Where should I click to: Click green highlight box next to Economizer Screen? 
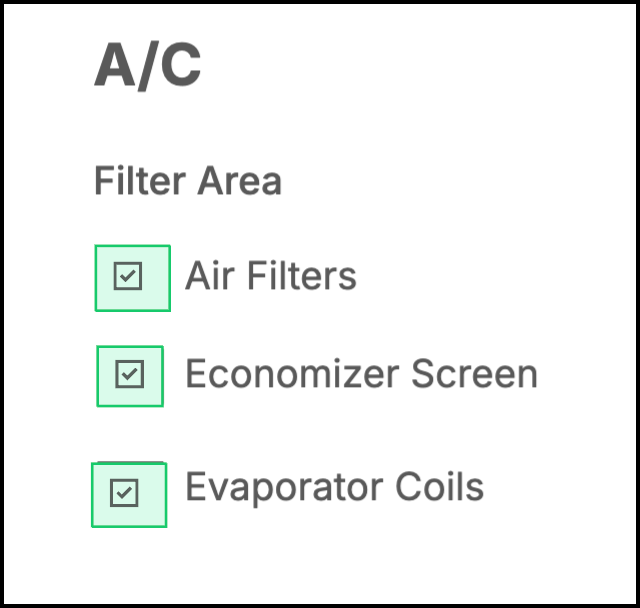[130, 376]
